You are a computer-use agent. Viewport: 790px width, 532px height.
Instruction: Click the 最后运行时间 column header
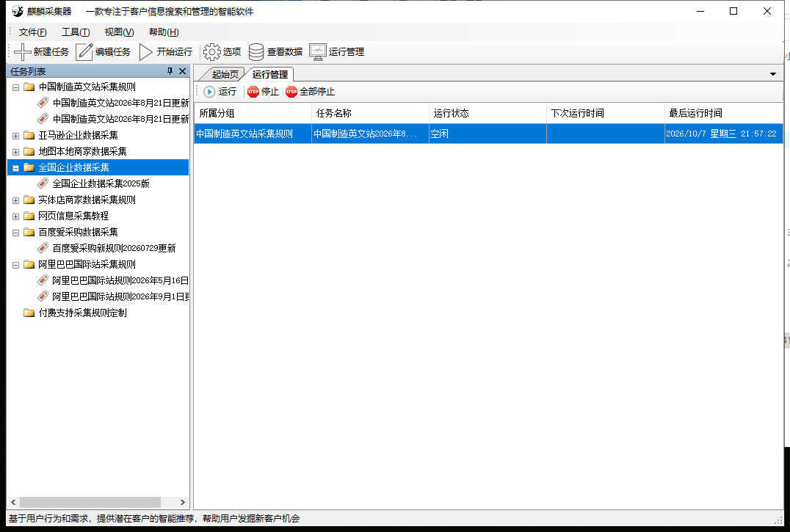point(724,113)
